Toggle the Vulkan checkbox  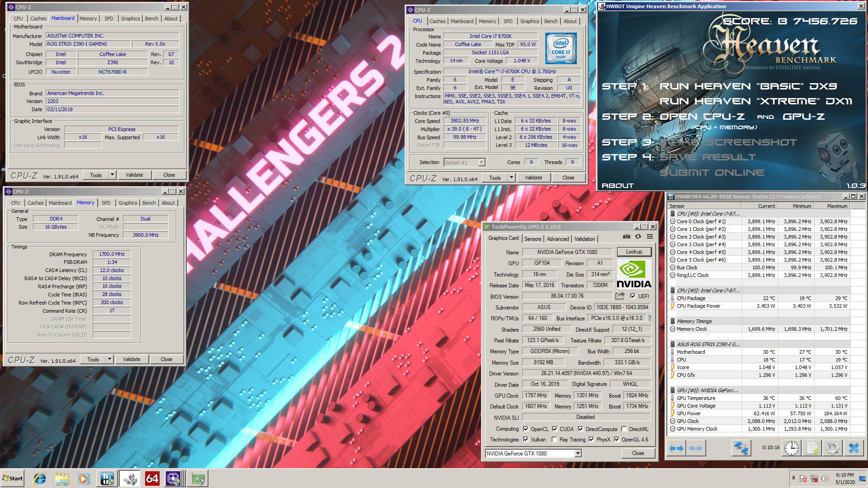(x=526, y=439)
